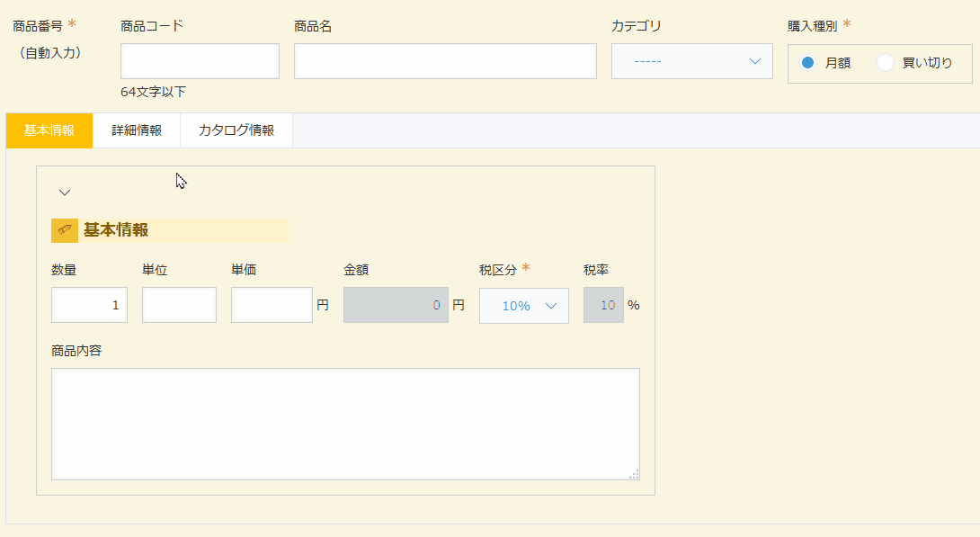Image resolution: width=980 pixels, height=537 pixels.
Task: Open the カテゴリ dropdown
Action: coord(692,61)
